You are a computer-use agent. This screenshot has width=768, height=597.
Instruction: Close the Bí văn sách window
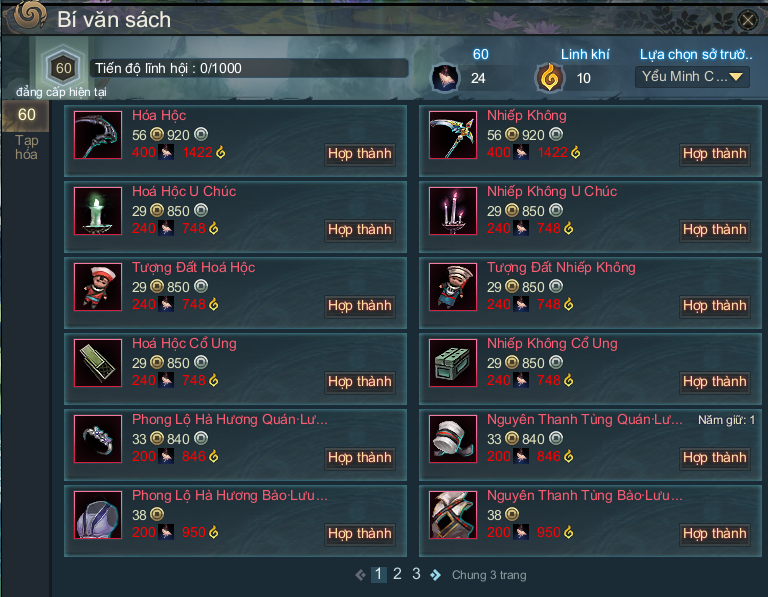coord(747,20)
